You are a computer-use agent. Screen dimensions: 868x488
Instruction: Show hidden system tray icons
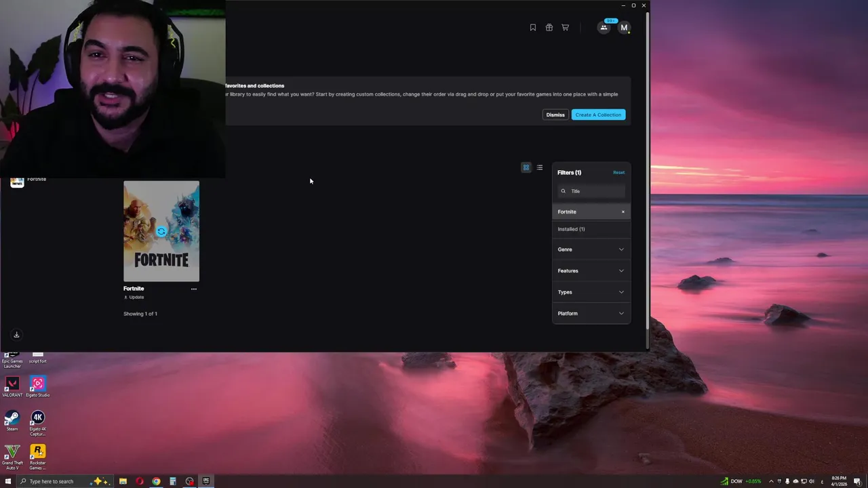(771, 481)
